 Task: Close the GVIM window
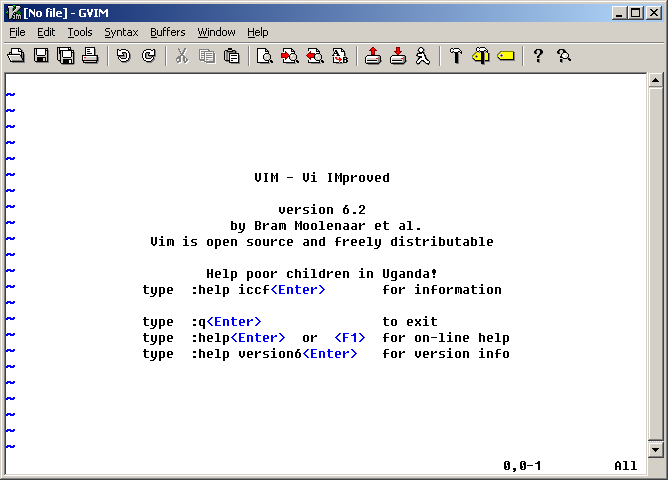click(654, 13)
